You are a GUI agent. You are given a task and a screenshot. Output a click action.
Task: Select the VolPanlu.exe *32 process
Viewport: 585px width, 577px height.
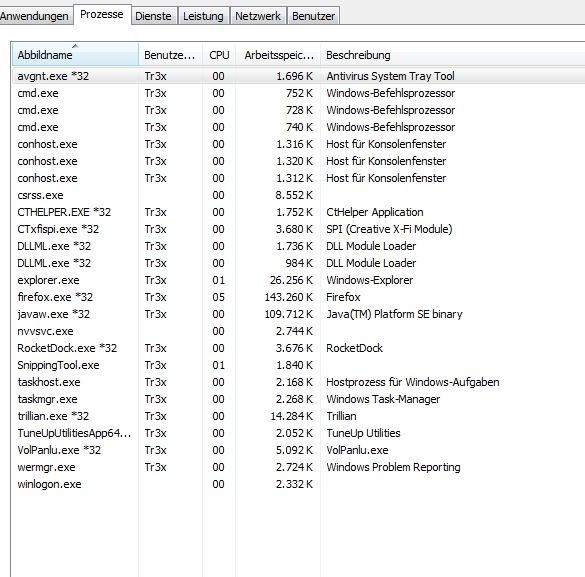pos(298,450)
